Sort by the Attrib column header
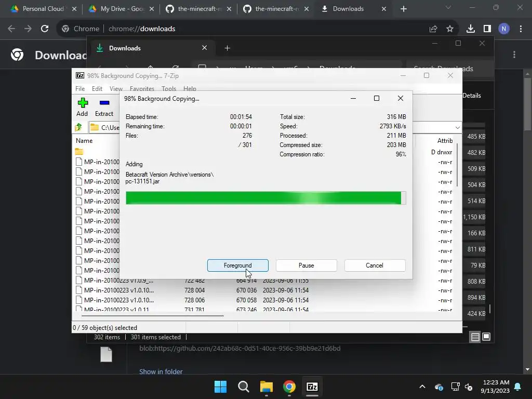Viewport: 532px width, 399px height. 445,140
